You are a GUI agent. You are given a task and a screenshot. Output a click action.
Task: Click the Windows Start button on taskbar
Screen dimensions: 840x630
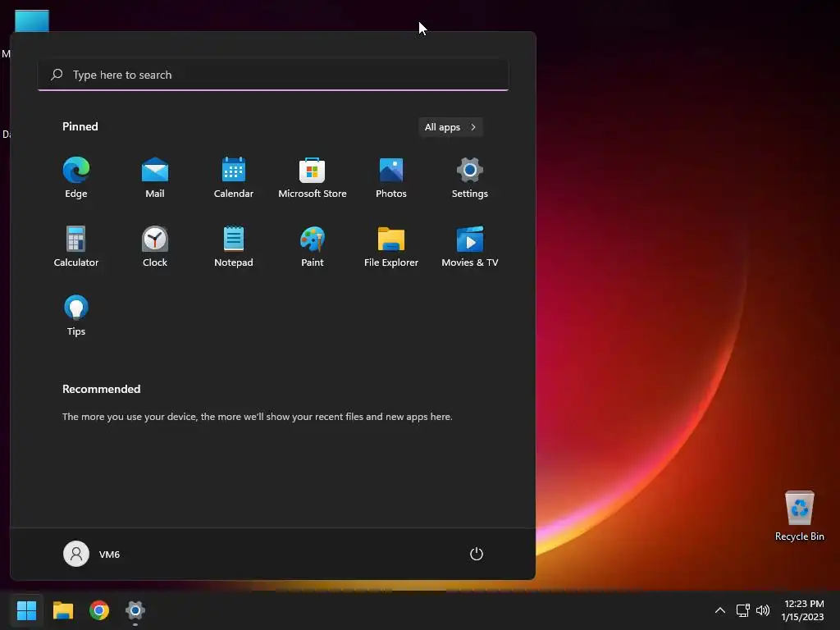[x=26, y=610]
